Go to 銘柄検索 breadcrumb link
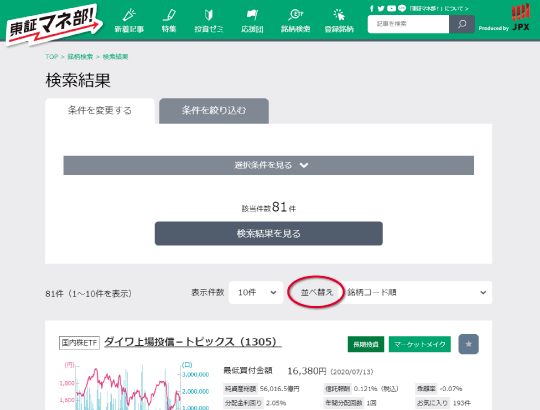The height and width of the screenshot is (410, 540). tap(80, 56)
